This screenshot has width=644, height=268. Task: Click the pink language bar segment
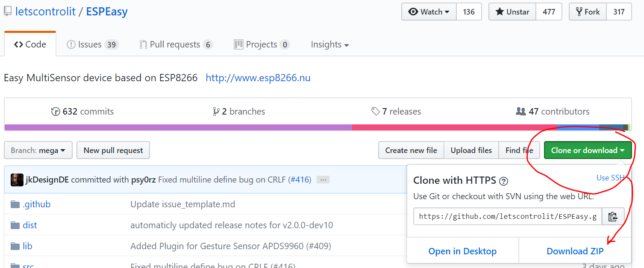[454, 127]
